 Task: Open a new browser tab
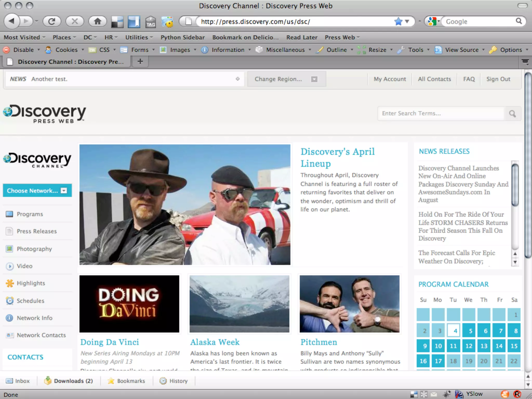pyautogui.click(x=140, y=62)
